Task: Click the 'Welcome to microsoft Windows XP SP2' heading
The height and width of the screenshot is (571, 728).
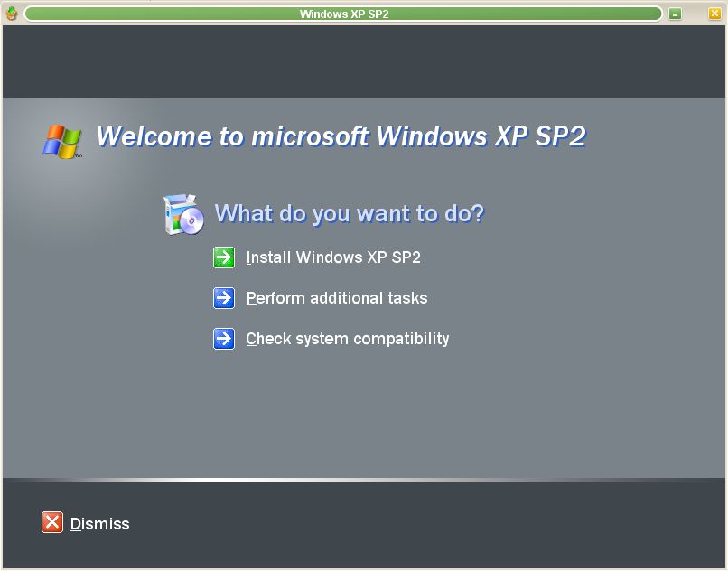Action: point(341,136)
